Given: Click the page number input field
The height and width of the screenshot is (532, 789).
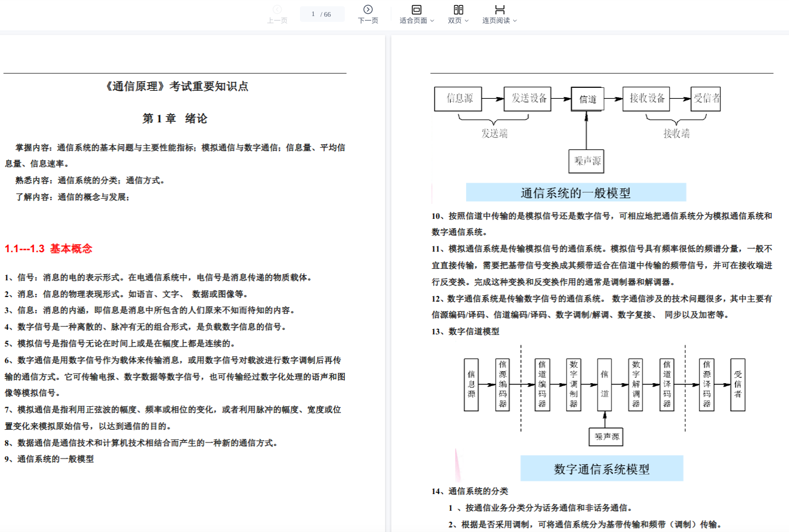Looking at the screenshot, I should (322, 14).
